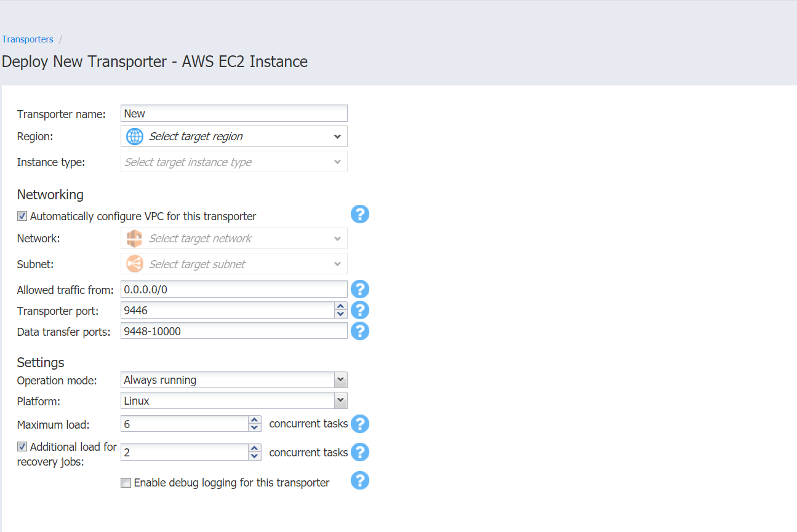Viewport: 797px width, 532px height.
Task: Disable Additional load for recovery jobs checkbox
Action: pyautogui.click(x=22, y=447)
